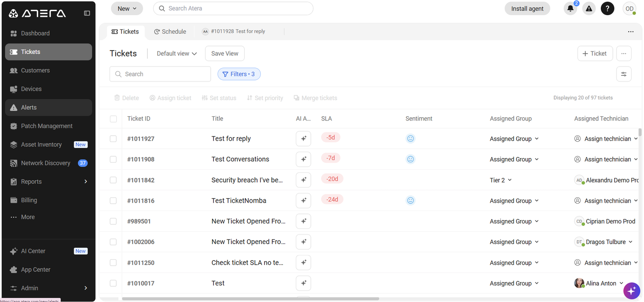Viewport: 644px width, 302px height.
Task: Open the warning alerts triangle icon
Action: pos(589,8)
